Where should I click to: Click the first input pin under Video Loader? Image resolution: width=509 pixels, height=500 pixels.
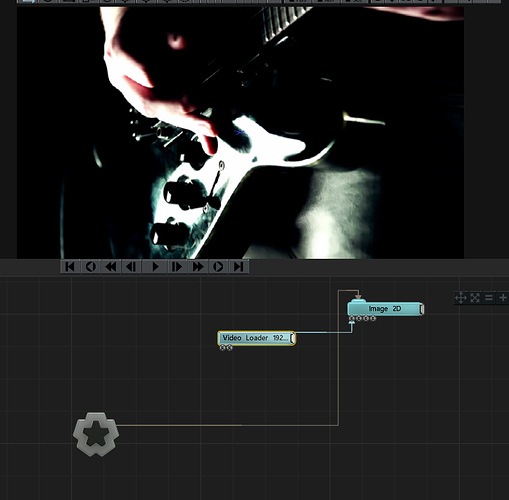click(223, 348)
